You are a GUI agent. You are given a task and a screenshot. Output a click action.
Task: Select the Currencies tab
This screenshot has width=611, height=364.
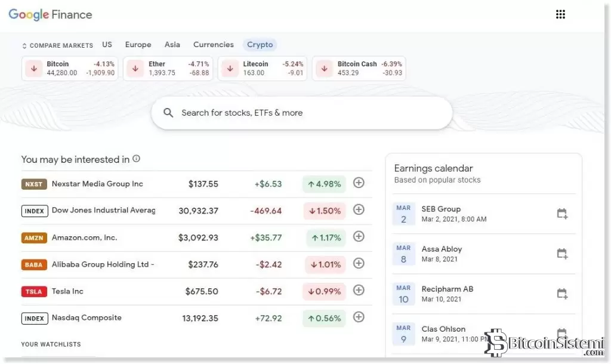(x=213, y=45)
